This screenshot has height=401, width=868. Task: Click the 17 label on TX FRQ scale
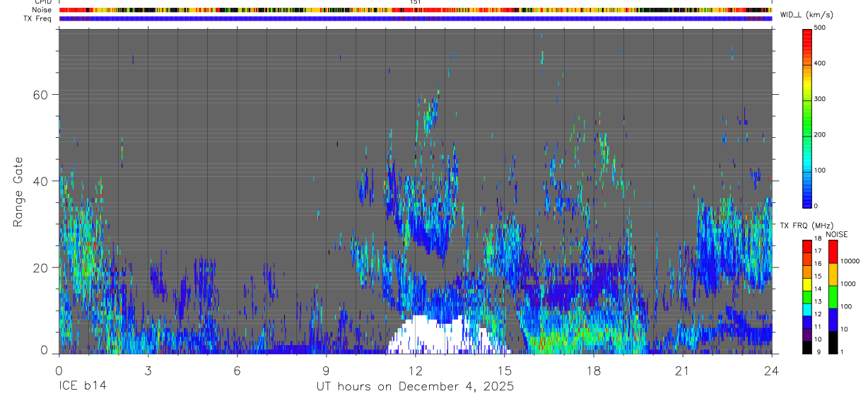click(x=818, y=251)
